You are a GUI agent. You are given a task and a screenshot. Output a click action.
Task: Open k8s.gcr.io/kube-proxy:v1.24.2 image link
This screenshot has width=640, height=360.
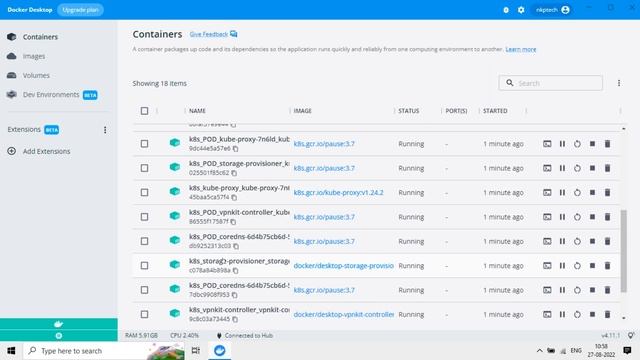338,193
